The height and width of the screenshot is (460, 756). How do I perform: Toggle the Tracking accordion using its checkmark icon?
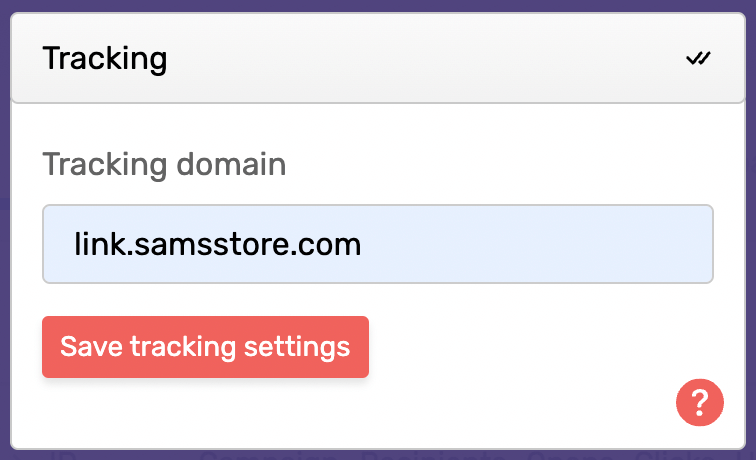point(698,58)
